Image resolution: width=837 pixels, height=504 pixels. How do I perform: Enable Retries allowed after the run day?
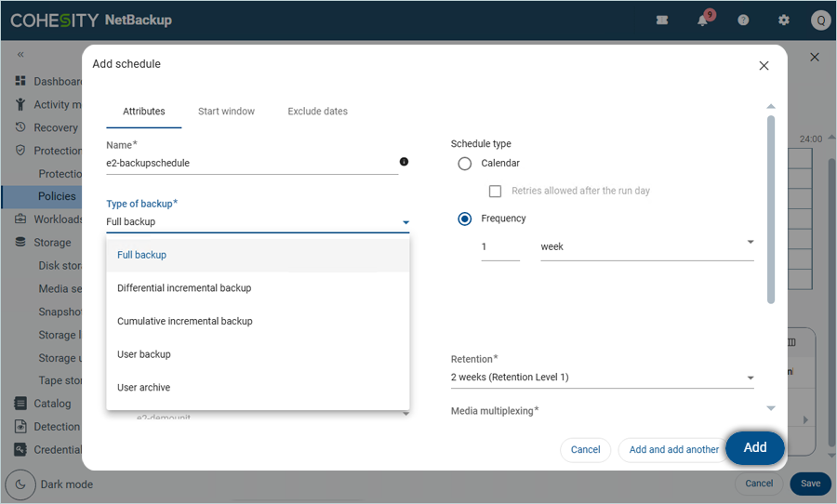(496, 192)
